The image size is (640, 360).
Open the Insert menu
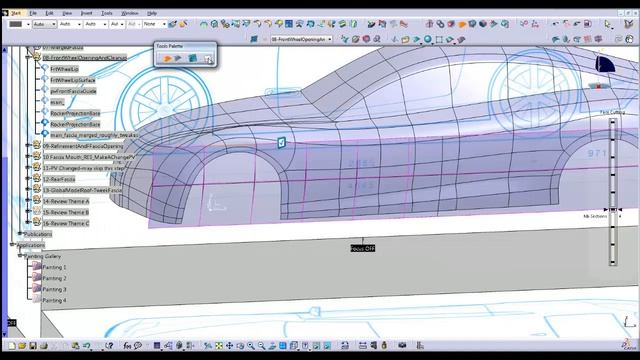86,13
